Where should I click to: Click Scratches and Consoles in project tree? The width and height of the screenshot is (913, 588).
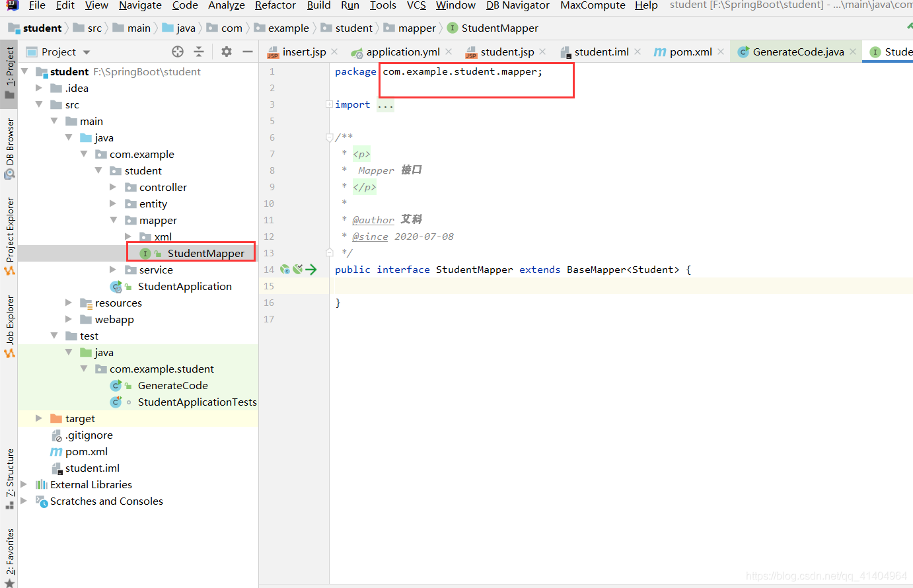106,501
